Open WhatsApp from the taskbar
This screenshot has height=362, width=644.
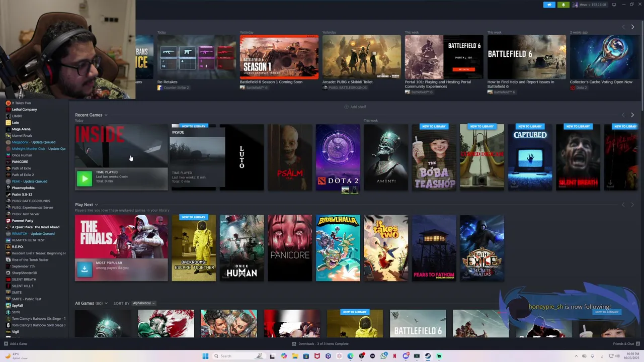pyautogui.click(x=384, y=356)
